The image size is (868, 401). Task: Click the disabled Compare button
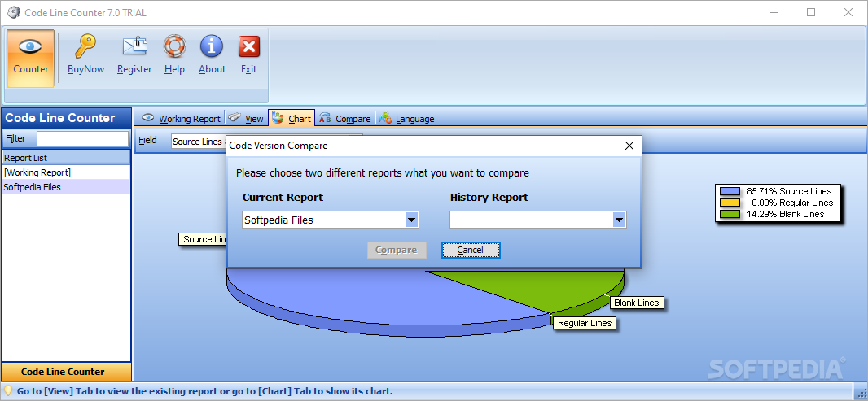click(x=397, y=250)
